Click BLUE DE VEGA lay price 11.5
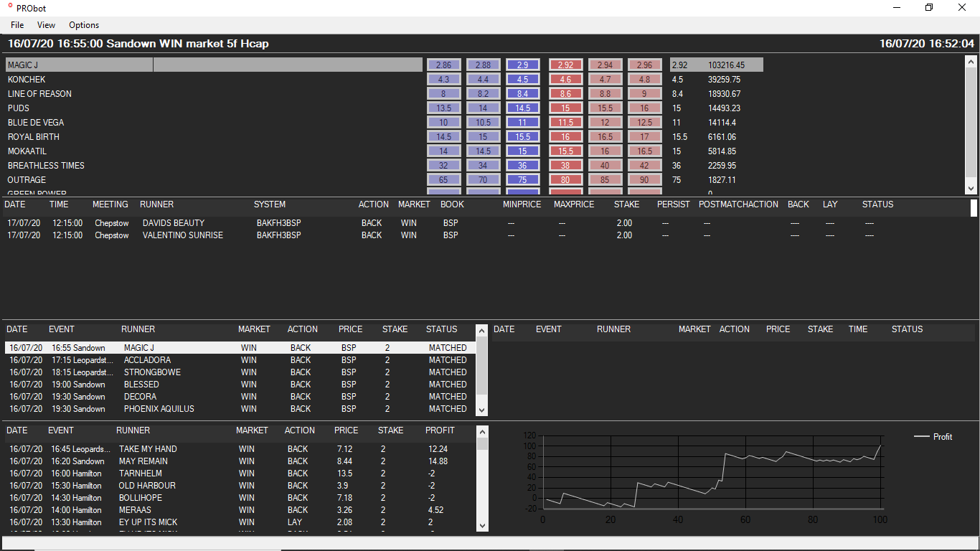 click(x=565, y=123)
